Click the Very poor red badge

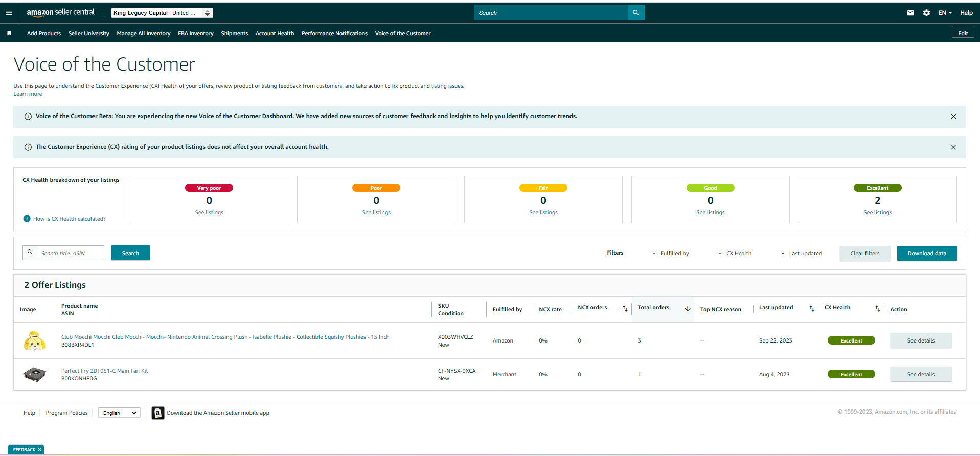coord(209,188)
